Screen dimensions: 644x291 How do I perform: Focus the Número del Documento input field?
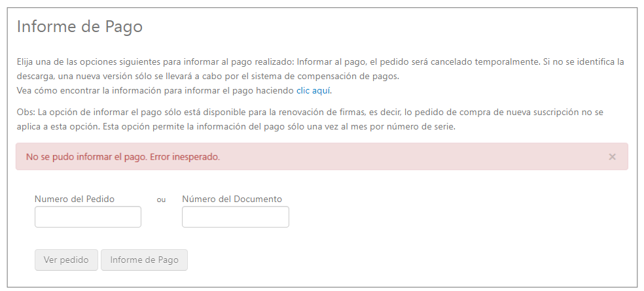236,216
